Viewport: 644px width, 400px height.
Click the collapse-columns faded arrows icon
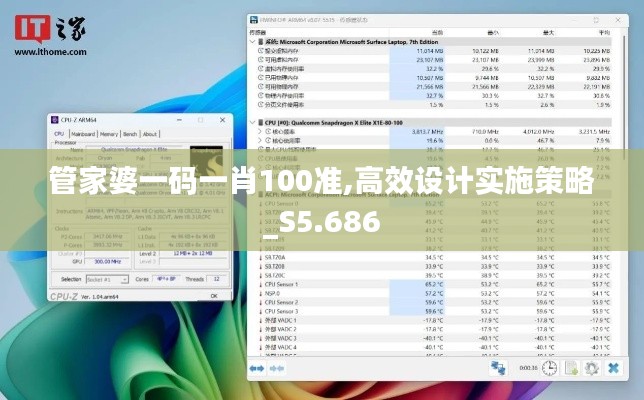277,368
